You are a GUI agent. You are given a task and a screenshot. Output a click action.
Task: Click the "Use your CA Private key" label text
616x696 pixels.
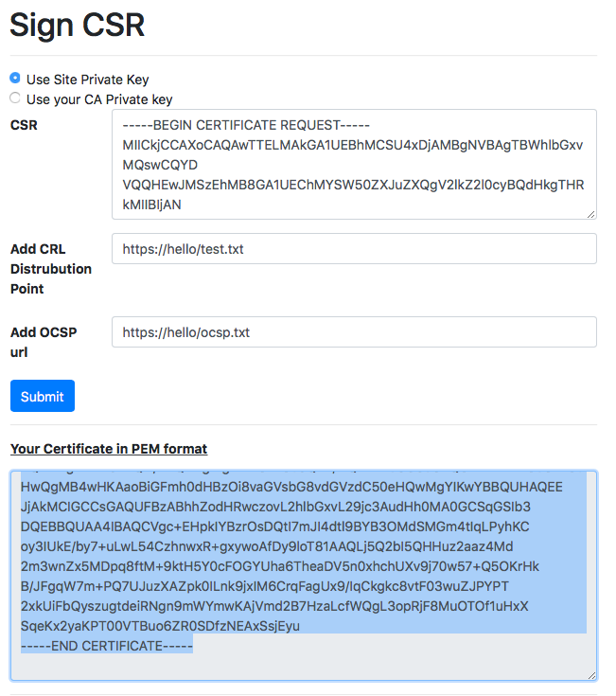tap(99, 98)
